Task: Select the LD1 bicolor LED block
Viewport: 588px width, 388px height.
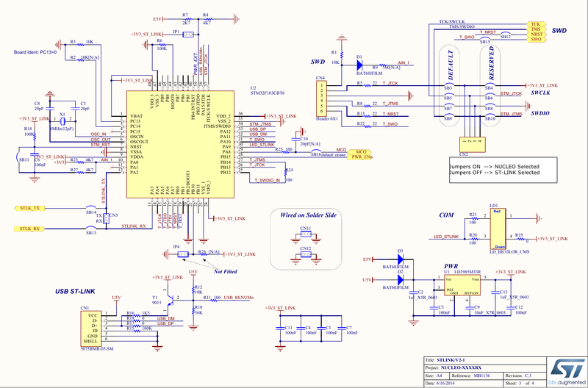Action: (x=498, y=229)
